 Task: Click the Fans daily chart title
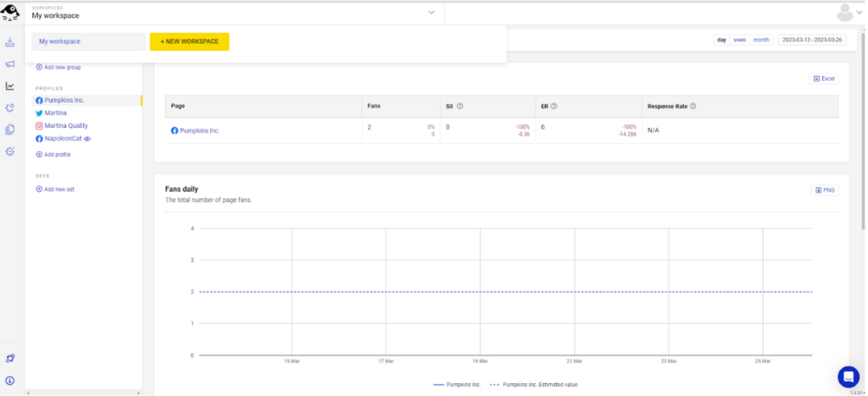[x=181, y=189]
